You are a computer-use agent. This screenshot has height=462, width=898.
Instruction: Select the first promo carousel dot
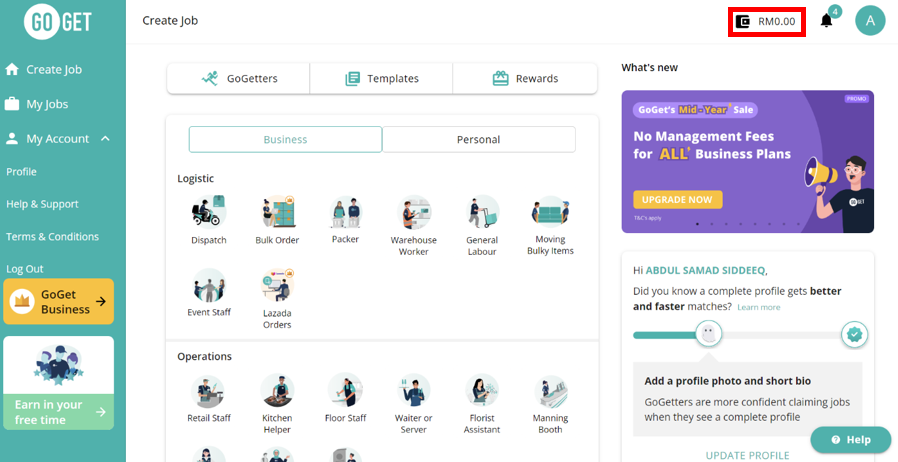[698, 224]
